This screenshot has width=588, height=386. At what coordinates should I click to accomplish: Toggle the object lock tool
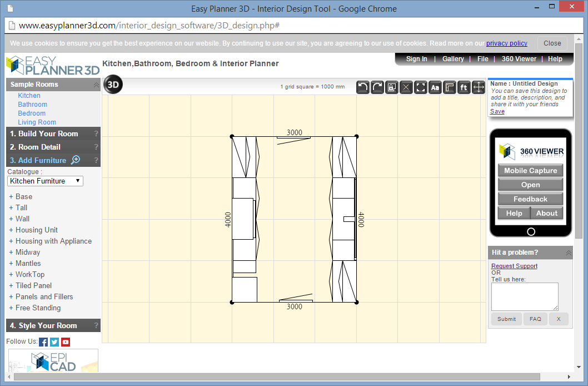coord(391,87)
